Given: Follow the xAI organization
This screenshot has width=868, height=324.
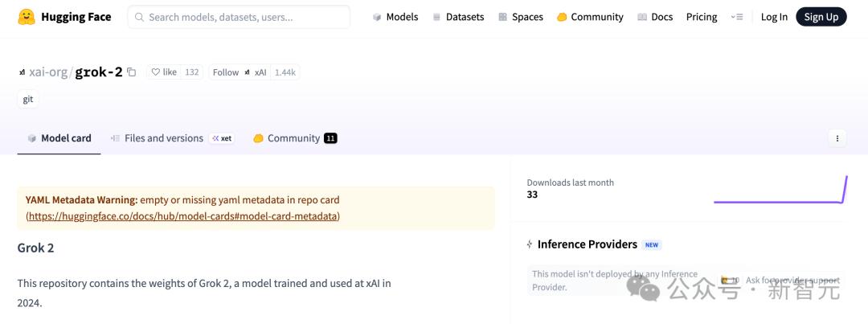Looking at the screenshot, I should 226,72.
